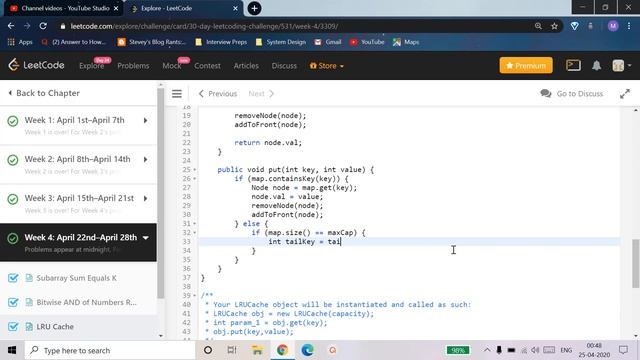Open the playground terminal icon
This screenshot has height=360, width=640.
pos(573,65)
